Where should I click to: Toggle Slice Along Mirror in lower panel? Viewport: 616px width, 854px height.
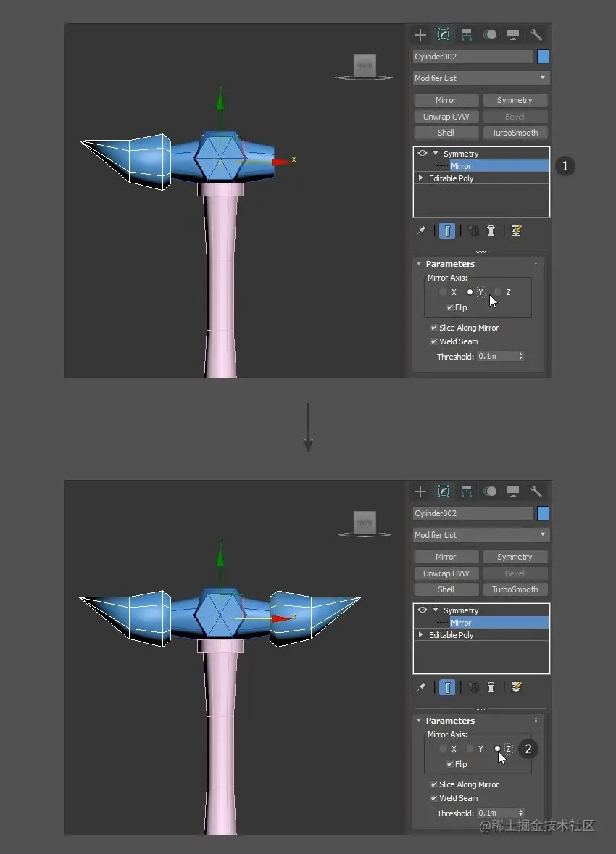point(433,784)
